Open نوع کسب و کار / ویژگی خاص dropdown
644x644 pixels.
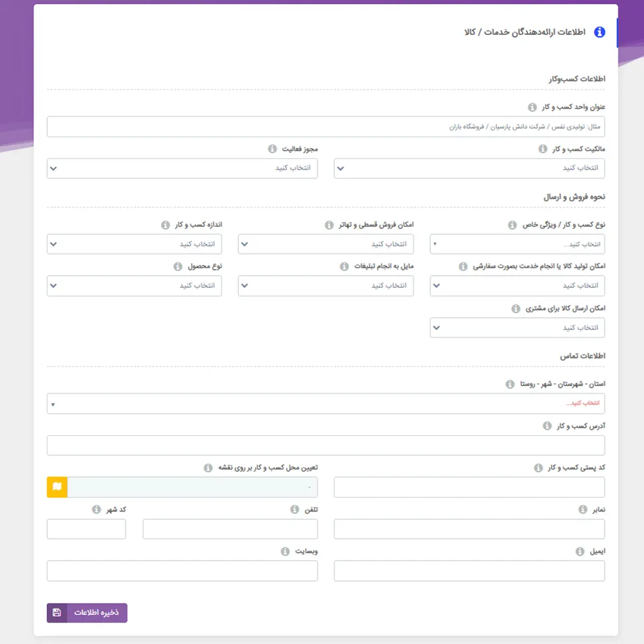(517, 244)
